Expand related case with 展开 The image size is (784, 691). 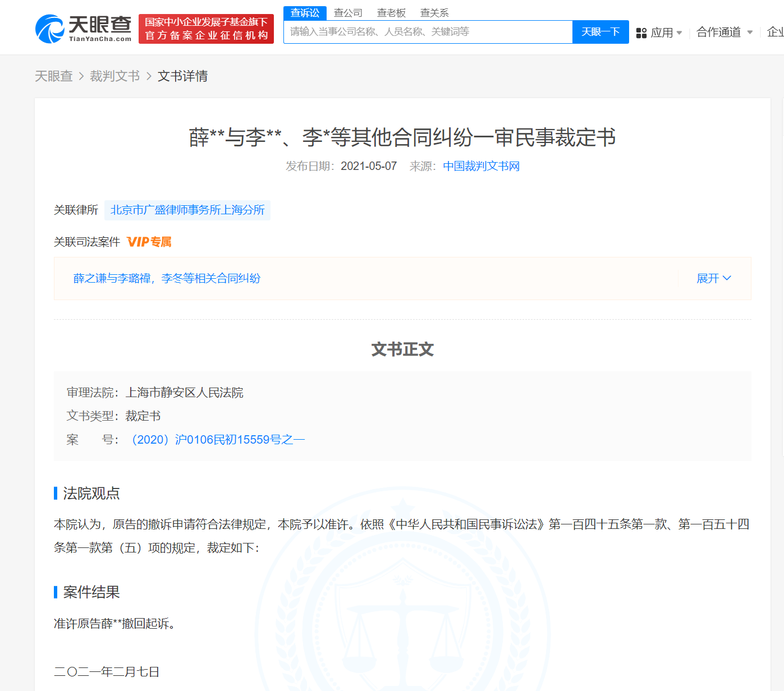[714, 278]
